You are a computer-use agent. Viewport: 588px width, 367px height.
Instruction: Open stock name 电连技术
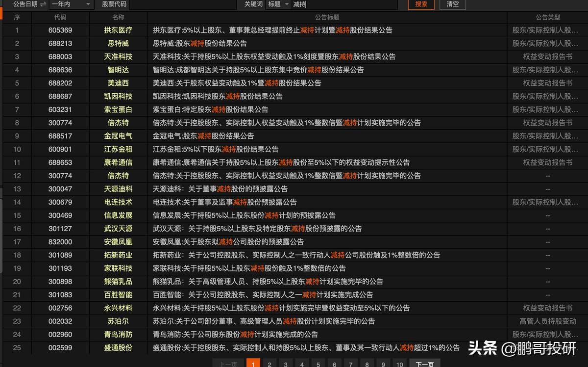coord(118,202)
